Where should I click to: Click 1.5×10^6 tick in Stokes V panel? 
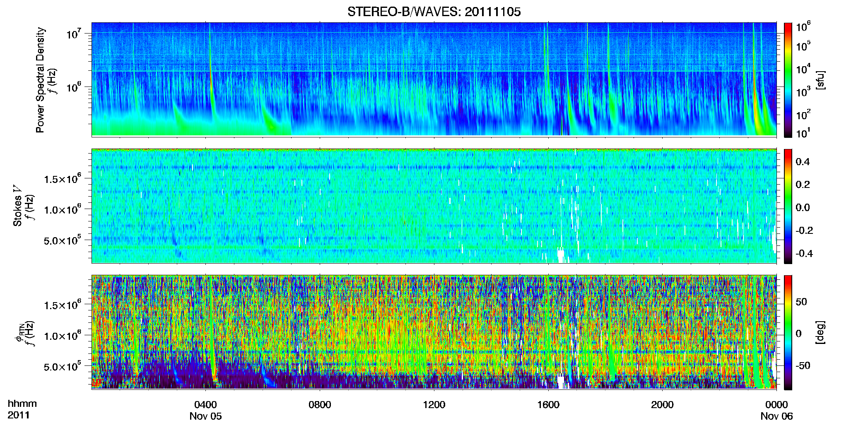[x=63, y=179]
